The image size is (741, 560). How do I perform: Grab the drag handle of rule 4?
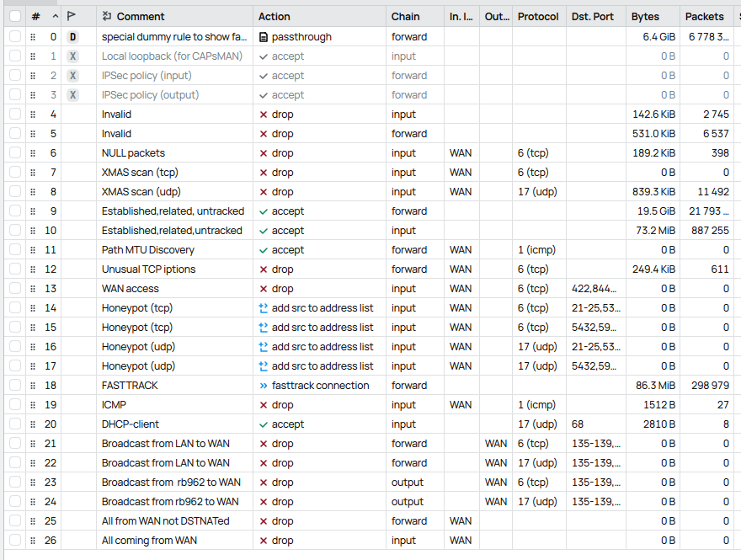[x=34, y=115]
